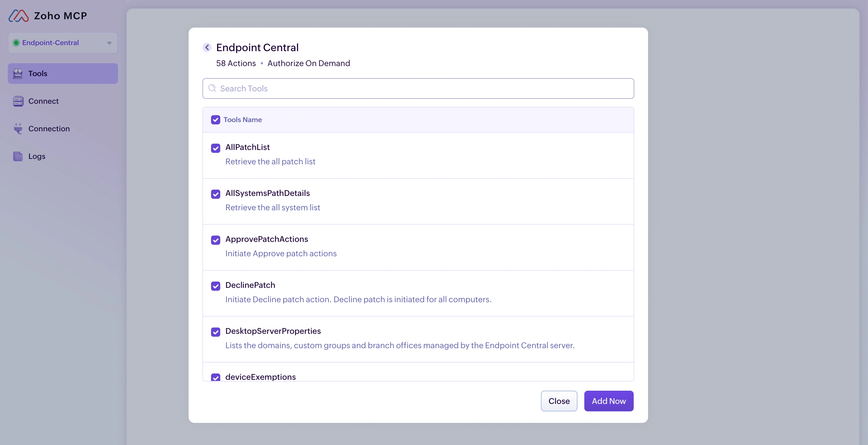Uncheck the DesktopServerProperties checkbox
This screenshot has width=868, height=445.
point(216,332)
